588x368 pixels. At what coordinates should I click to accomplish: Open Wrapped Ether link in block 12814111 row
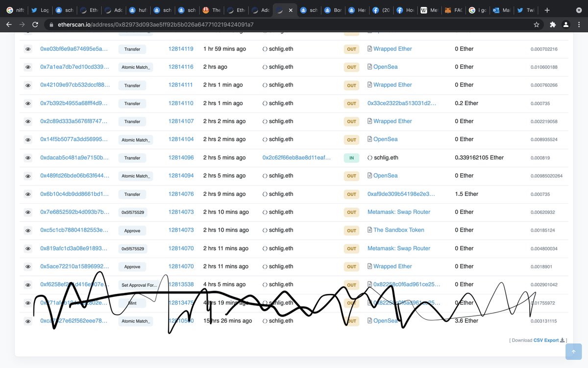click(x=392, y=85)
